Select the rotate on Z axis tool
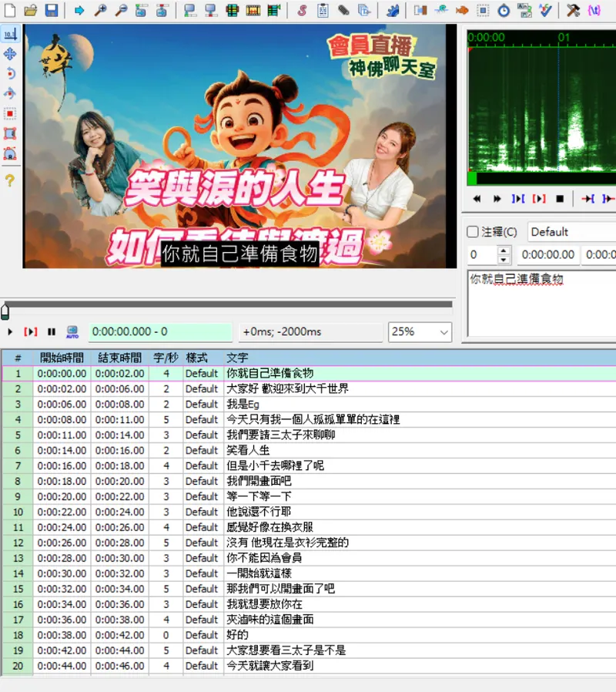 [x=10, y=74]
